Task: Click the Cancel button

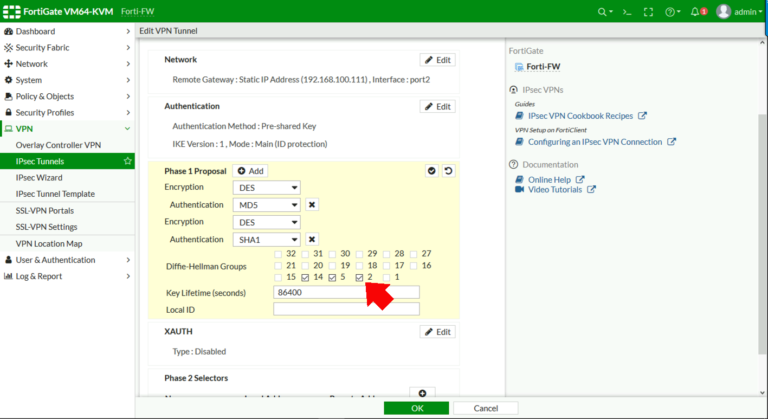Action: [485, 408]
